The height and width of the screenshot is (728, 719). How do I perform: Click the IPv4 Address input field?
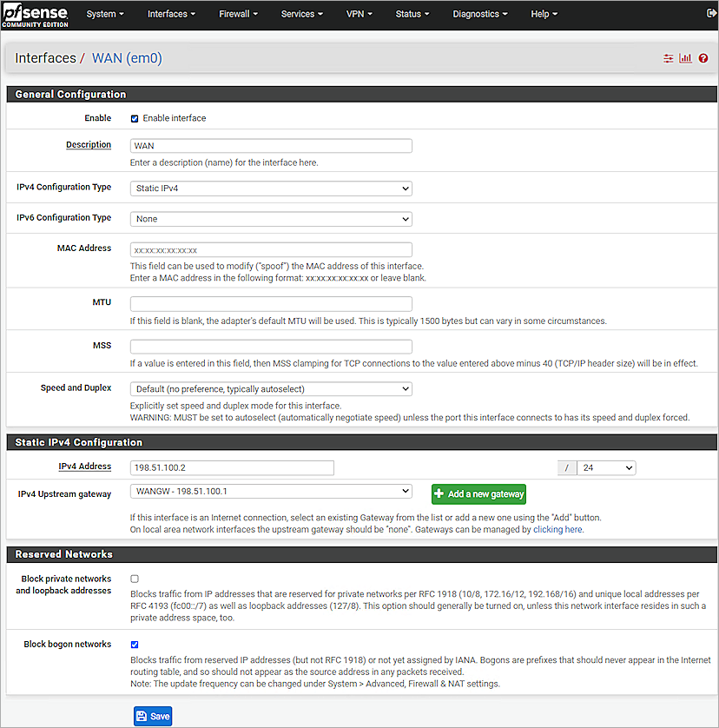[231, 467]
